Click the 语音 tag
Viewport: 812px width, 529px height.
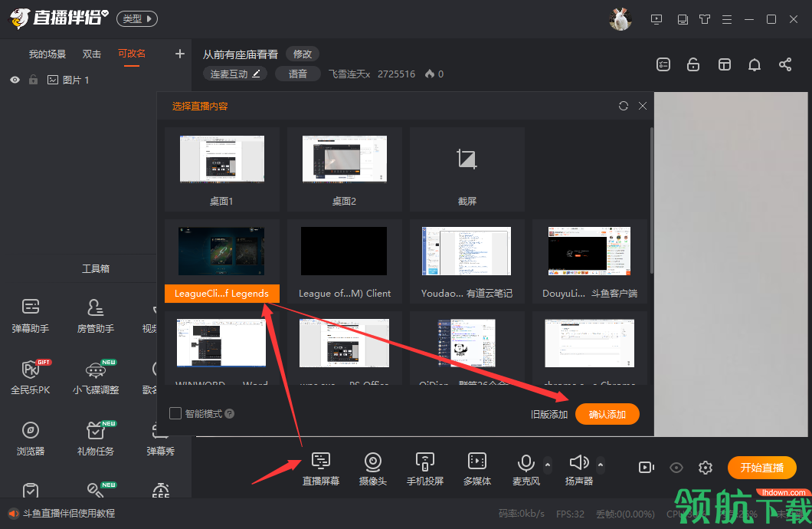pos(298,74)
